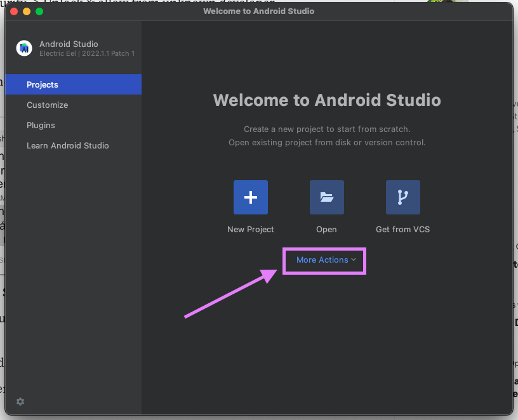Image resolution: width=518 pixels, height=420 pixels.
Task: Expand the More Actions dropdown
Action: click(322, 260)
